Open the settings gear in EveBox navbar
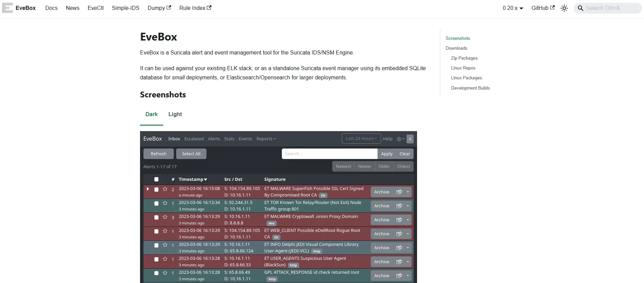Screen dimensions: 644x283 click(400, 139)
